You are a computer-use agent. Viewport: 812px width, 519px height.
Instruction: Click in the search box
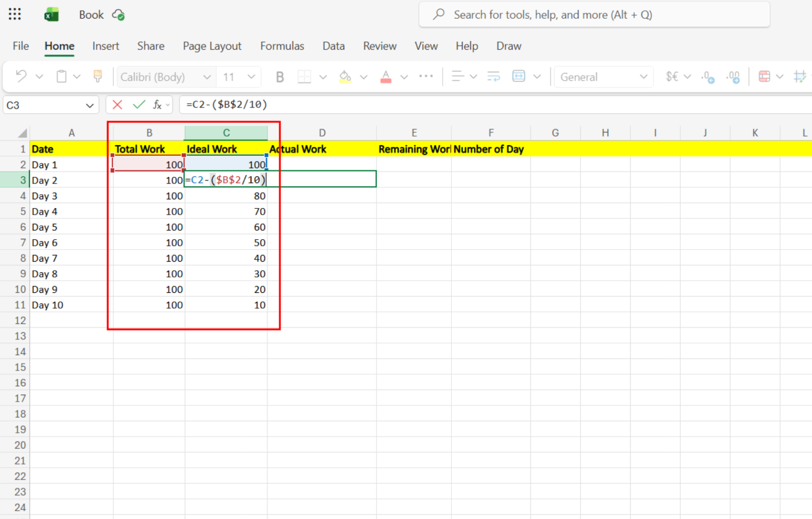tap(594, 15)
